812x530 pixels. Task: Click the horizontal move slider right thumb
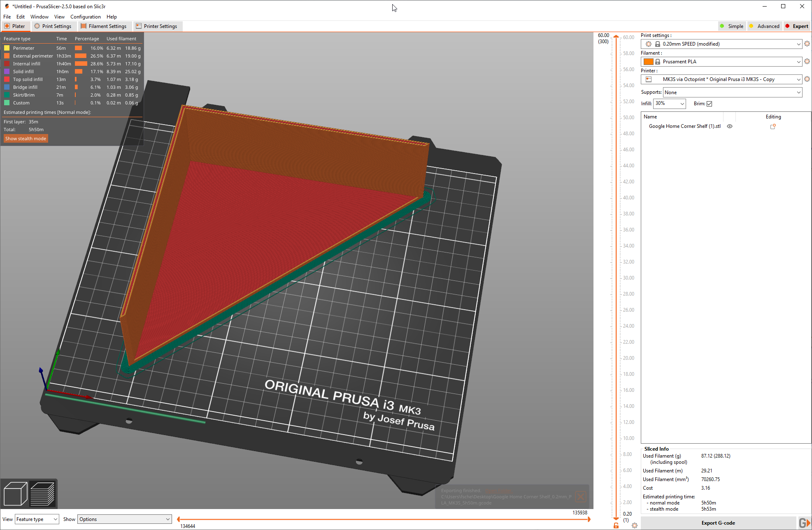pos(589,519)
